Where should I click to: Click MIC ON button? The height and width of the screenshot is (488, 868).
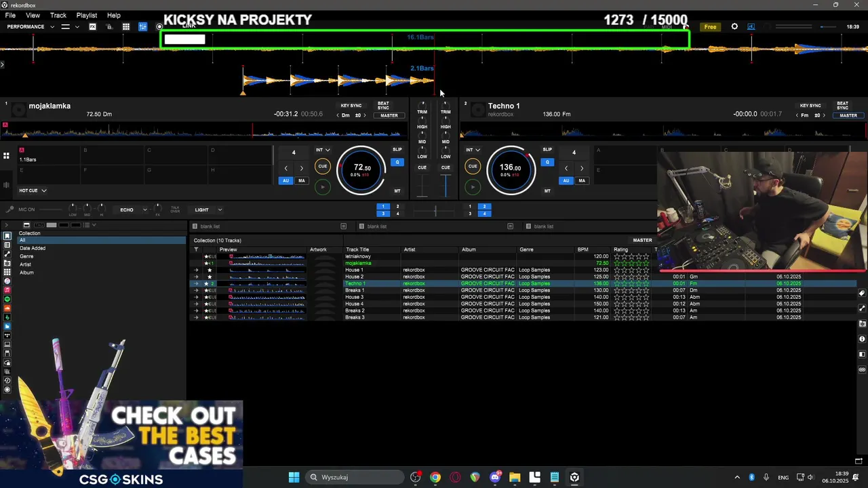click(26, 209)
